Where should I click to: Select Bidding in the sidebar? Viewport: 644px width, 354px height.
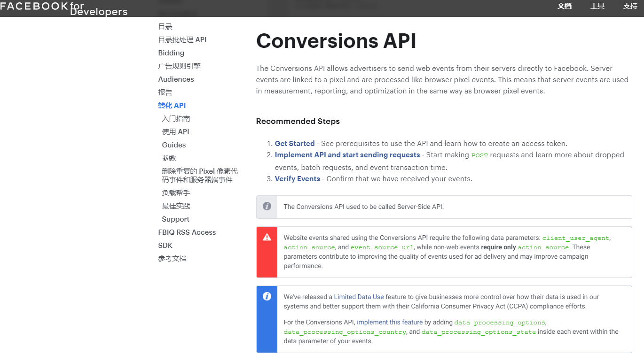pyautogui.click(x=171, y=53)
